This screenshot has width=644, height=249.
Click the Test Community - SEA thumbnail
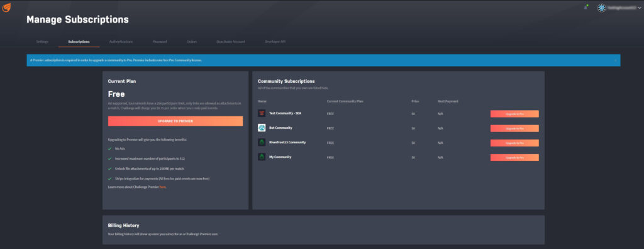(x=262, y=113)
